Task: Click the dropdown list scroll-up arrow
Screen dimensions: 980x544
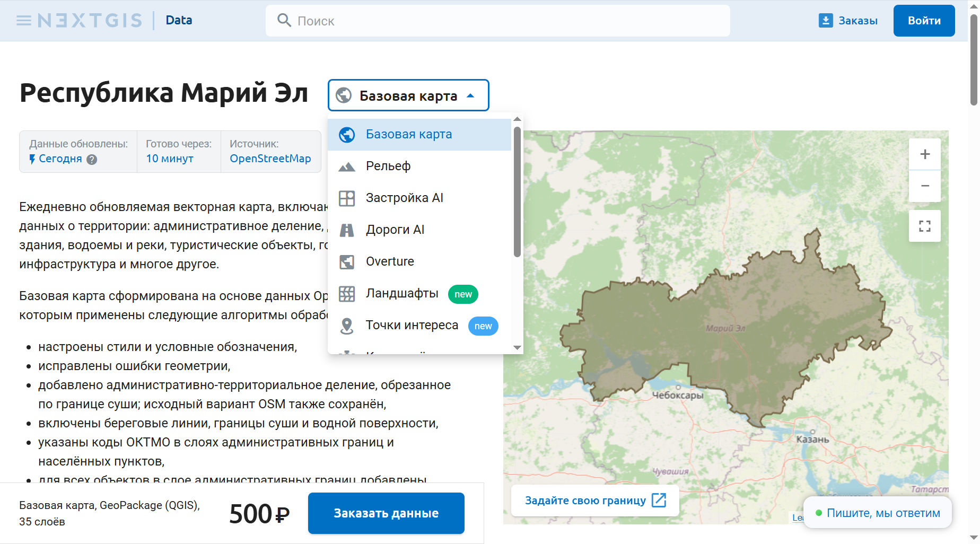Action: point(518,119)
